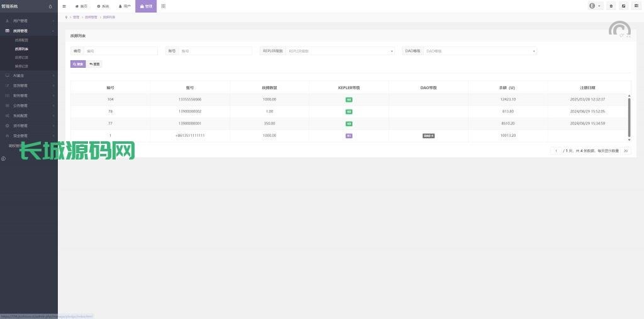
Task: Switch to the 首页 top tab
Action: (81, 6)
